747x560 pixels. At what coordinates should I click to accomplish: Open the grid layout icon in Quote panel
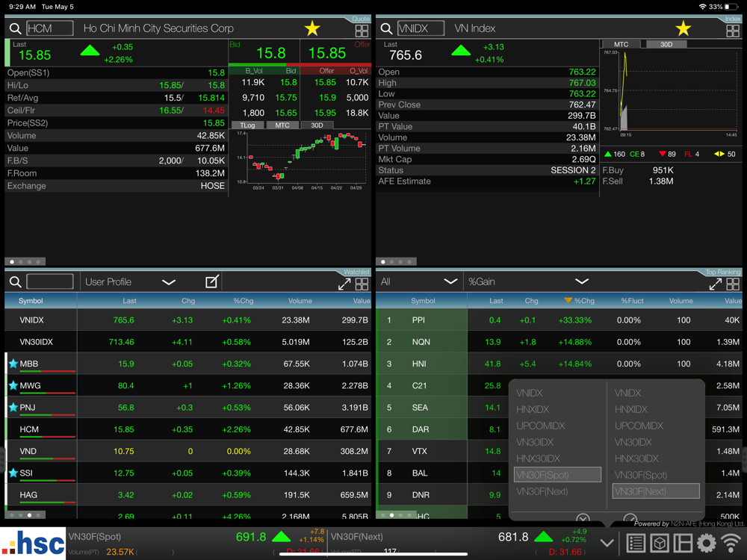pos(362,31)
